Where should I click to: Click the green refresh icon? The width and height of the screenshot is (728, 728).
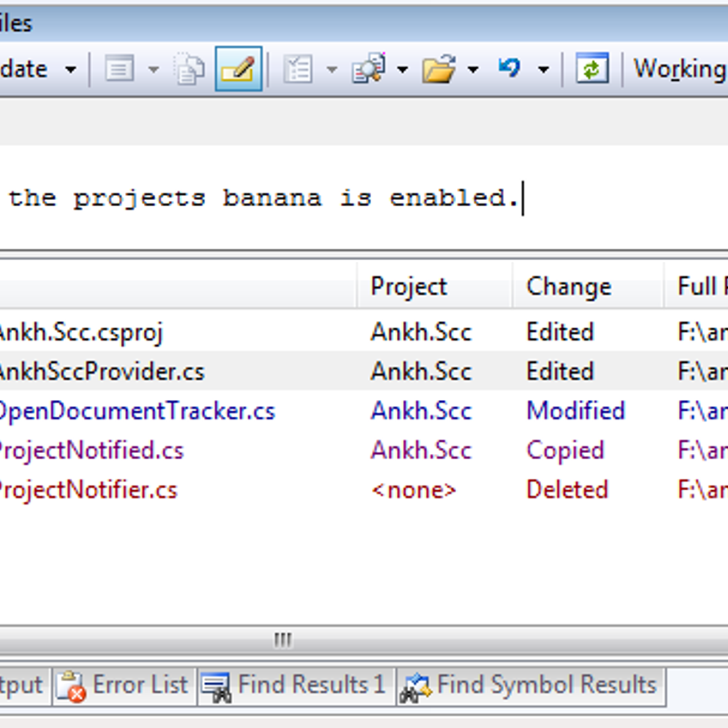coord(591,69)
